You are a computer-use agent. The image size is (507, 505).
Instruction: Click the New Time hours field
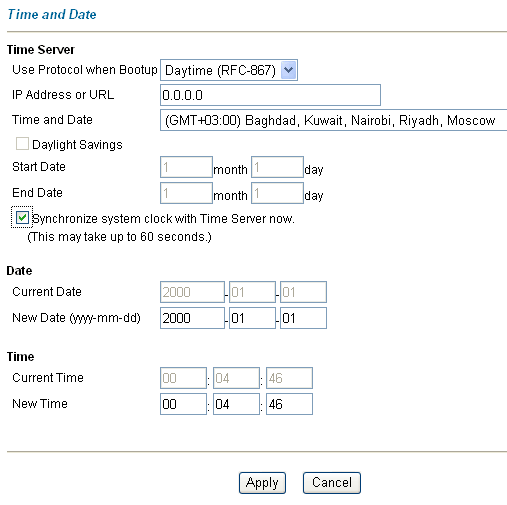pos(183,404)
